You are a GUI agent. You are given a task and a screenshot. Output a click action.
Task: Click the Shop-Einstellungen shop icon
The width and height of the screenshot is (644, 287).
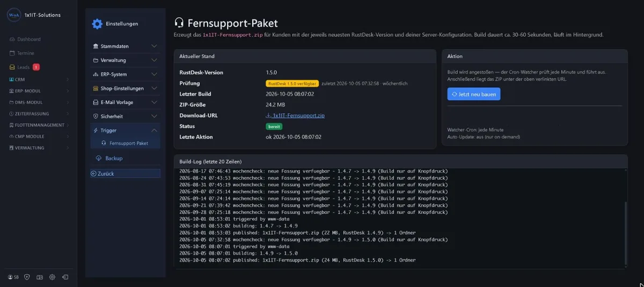(x=96, y=88)
